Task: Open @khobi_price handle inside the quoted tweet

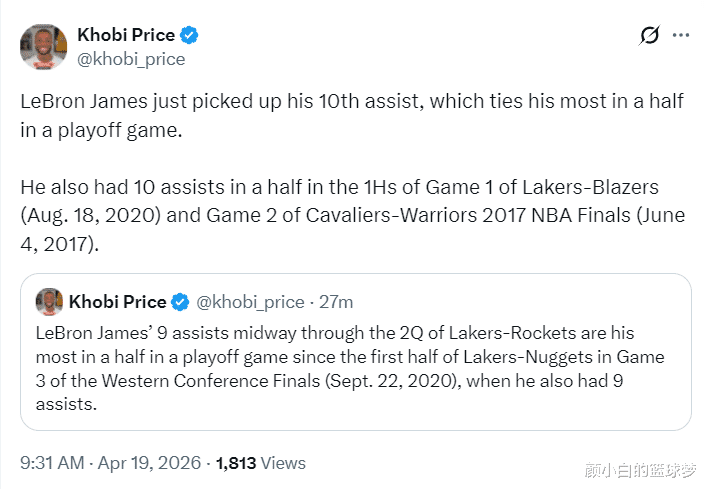Action: coord(250,302)
